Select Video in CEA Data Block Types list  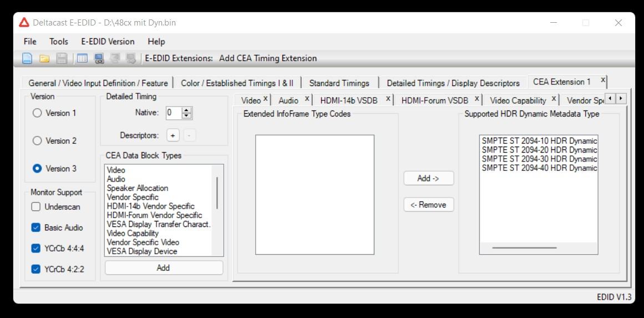(x=116, y=170)
